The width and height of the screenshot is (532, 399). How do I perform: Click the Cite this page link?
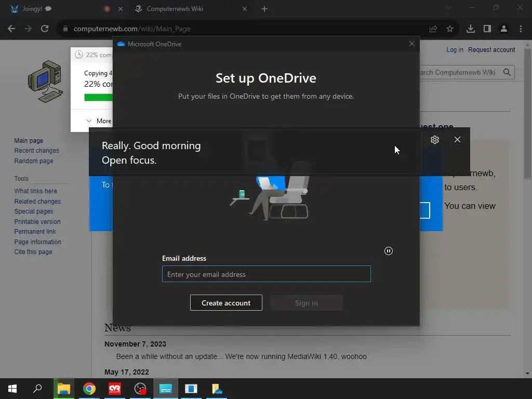33,252
